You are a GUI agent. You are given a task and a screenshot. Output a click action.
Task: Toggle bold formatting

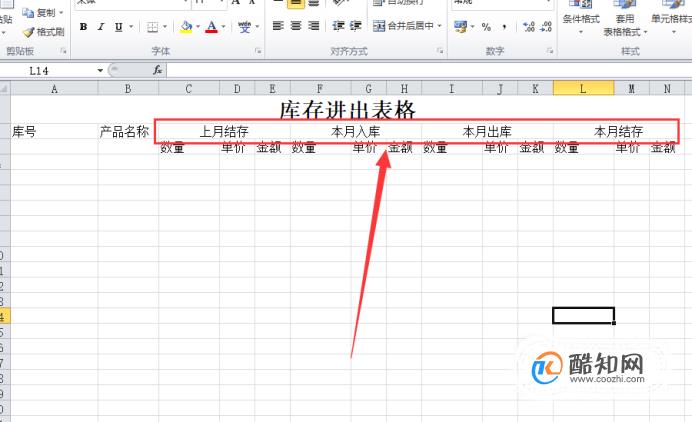[83, 27]
